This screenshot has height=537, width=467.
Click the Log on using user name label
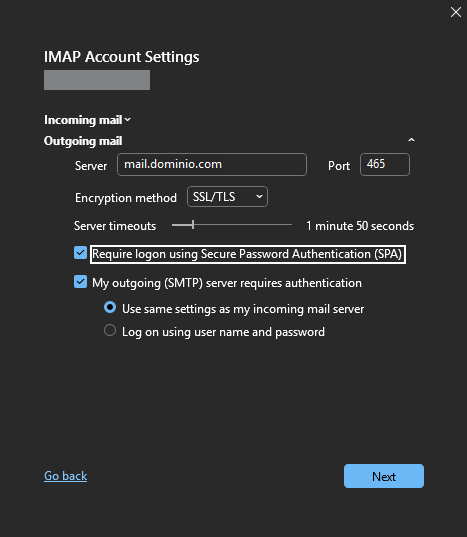[x=223, y=332]
